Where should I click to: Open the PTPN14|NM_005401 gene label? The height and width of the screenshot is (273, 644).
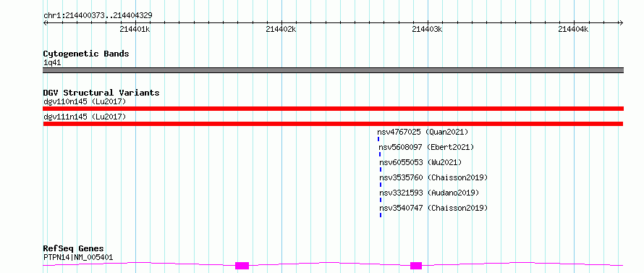78,258
